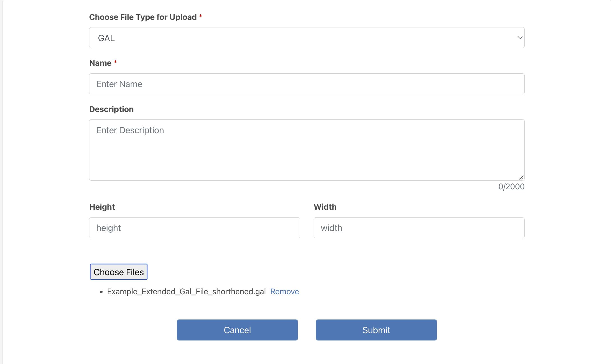Click the red asterisk beside file type label
Screen dimensions: 611x364
click(201, 16)
